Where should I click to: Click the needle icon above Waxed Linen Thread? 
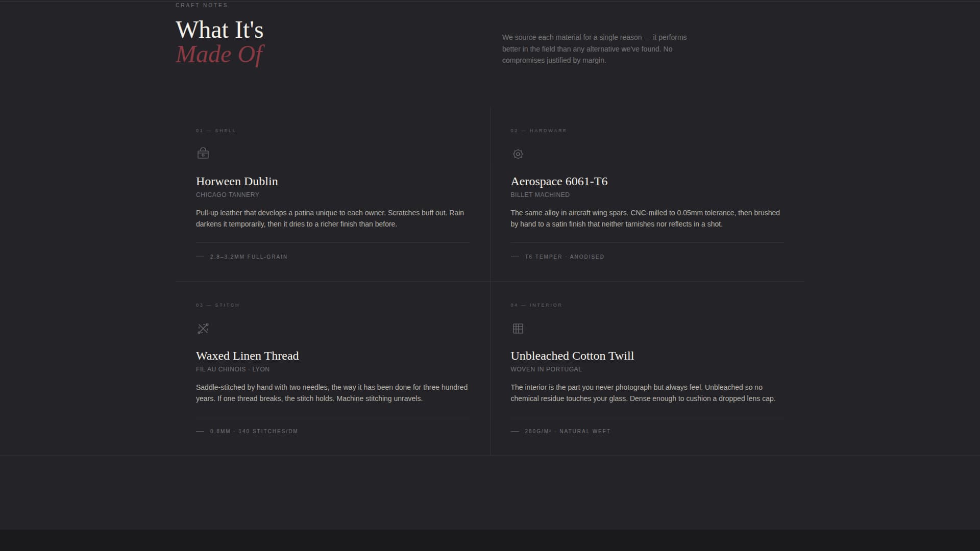click(x=203, y=328)
